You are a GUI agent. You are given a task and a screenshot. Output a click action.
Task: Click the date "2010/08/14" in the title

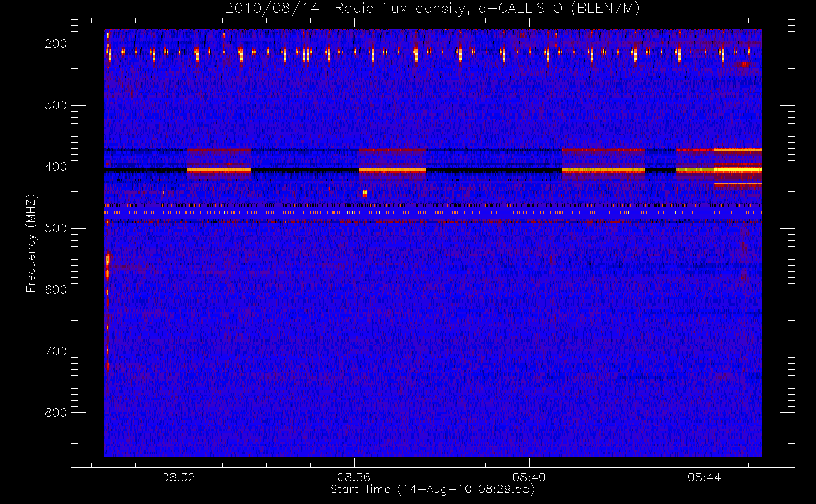(272, 9)
